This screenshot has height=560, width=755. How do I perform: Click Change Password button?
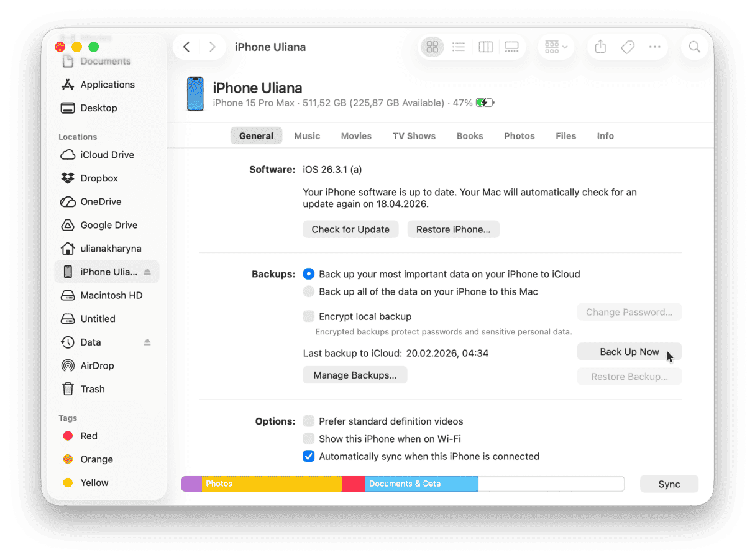629,313
